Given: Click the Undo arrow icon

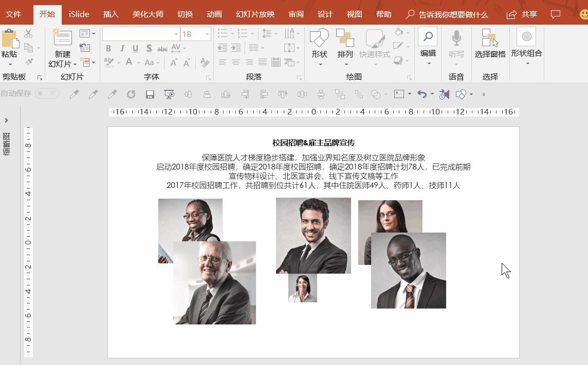Looking at the screenshot, I should point(422,94).
